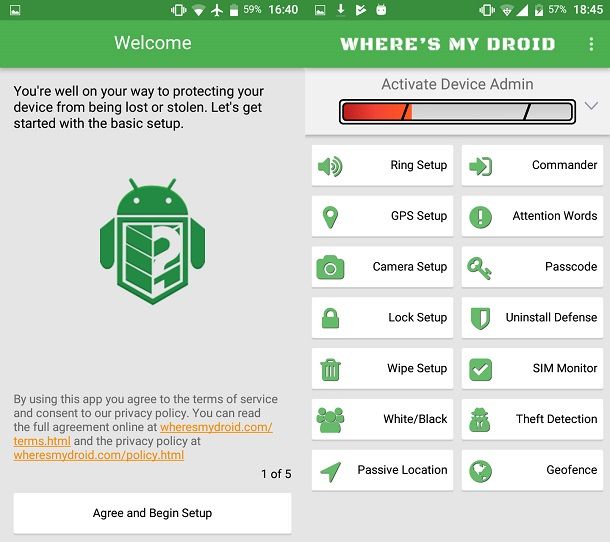This screenshot has width=610, height=542.
Task: Open GPS Setup
Action: point(382,216)
